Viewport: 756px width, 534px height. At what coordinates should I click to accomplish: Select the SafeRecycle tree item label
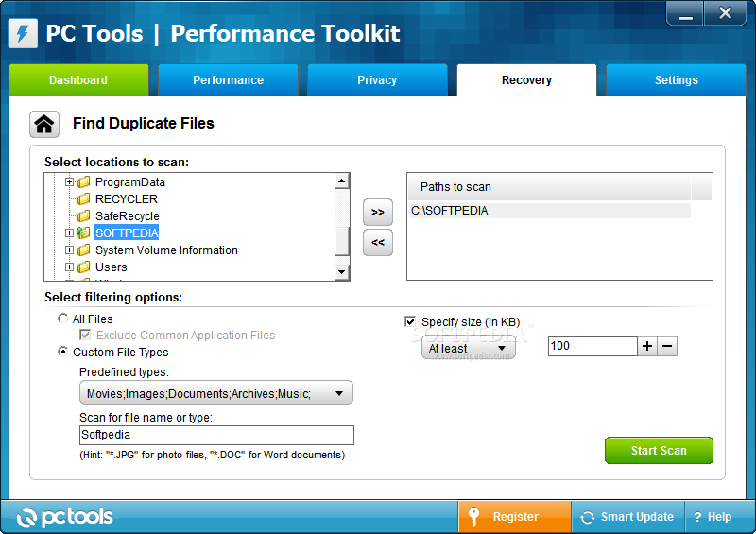tap(128, 215)
